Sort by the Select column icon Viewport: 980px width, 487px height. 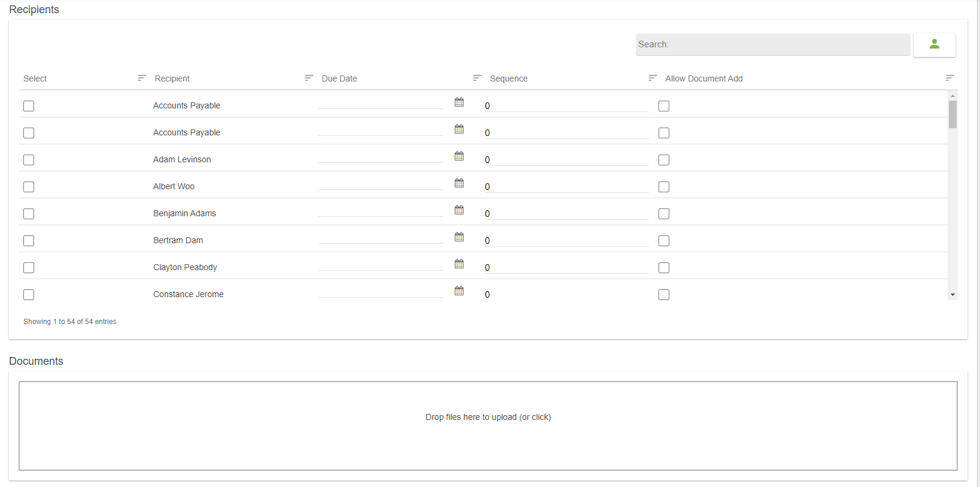pos(142,78)
